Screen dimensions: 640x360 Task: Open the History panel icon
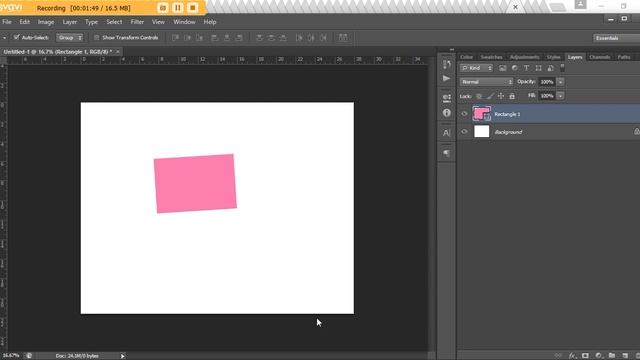pyautogui.click(x=447, y=64)
